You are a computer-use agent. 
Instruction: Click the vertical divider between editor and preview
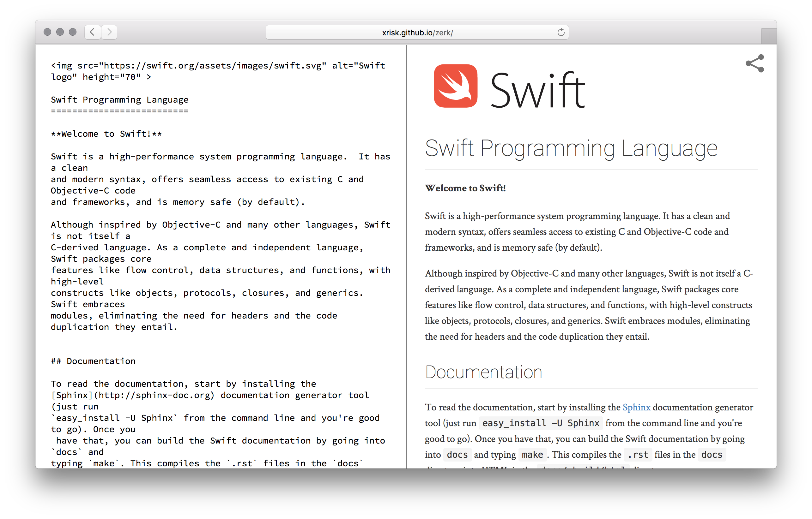tap(406, 256)
